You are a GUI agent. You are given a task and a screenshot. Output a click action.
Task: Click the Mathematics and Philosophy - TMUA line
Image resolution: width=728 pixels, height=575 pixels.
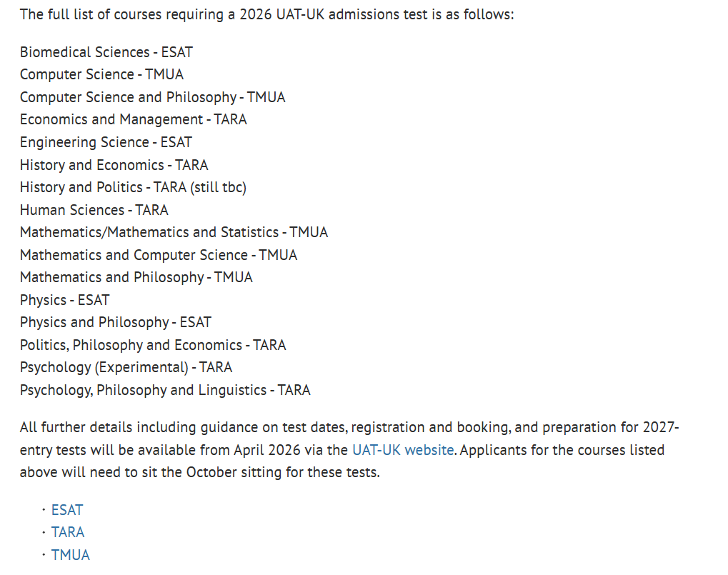click(x=136, y=277)
